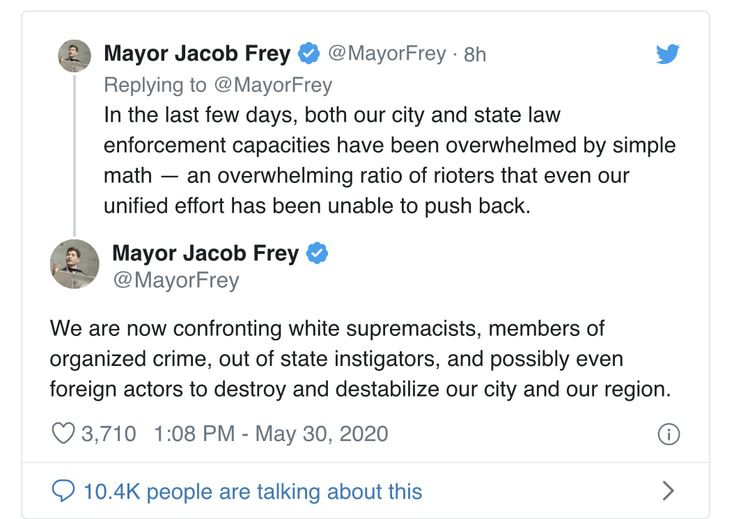The width and height of the screenshot is (750, 519).
Task: Click the 3,710 likes count
Action: coord(109,434)
